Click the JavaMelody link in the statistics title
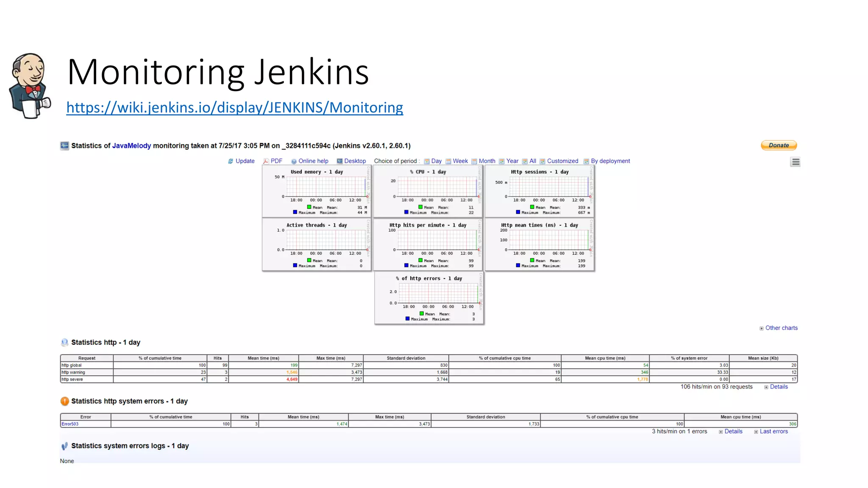The image size is (868, 488). 131,146
